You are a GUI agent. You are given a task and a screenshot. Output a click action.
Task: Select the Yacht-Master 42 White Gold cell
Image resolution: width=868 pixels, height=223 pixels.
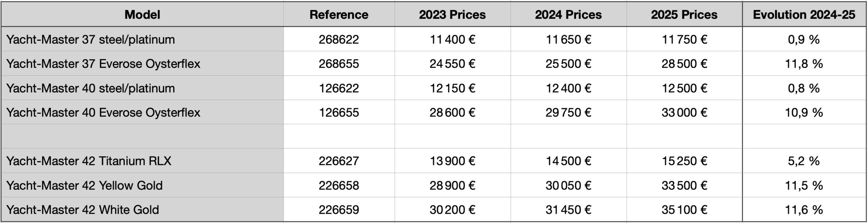(x=142, y=210)
